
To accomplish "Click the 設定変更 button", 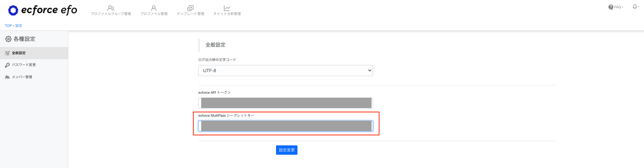I will click(x=287, y=150).
